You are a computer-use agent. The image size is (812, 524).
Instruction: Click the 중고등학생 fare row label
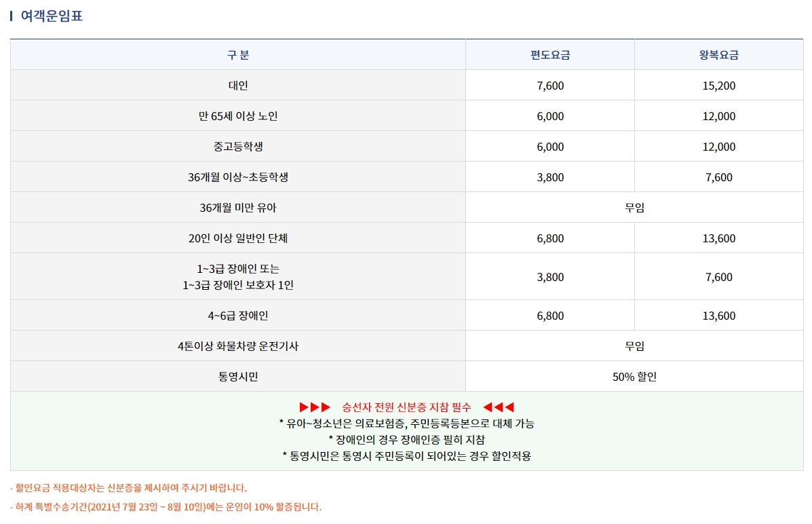237,146
